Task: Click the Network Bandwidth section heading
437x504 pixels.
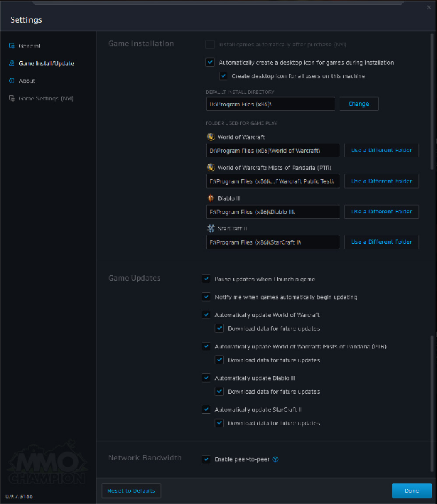Action: click(145, 457)
